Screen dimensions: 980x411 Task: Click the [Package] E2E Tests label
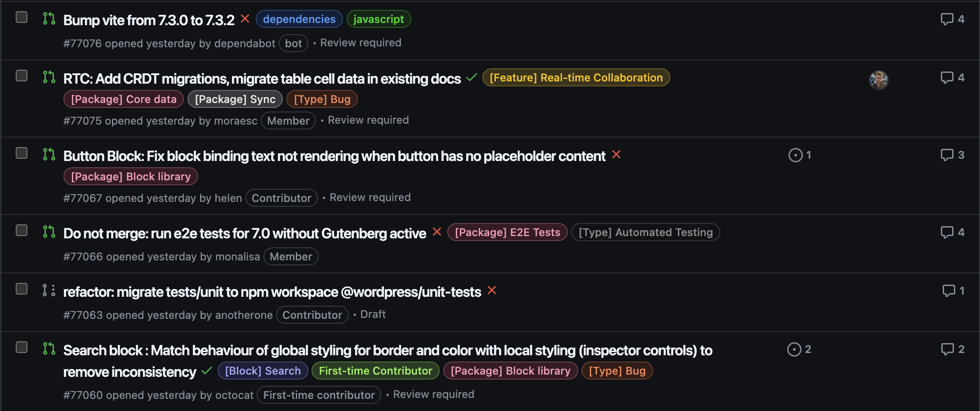[x=507, y=232]
